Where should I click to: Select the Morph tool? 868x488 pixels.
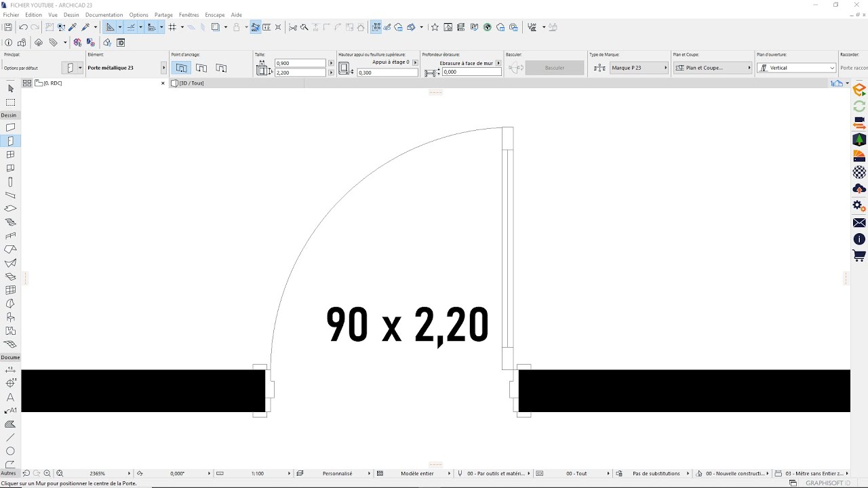(10, 304)
